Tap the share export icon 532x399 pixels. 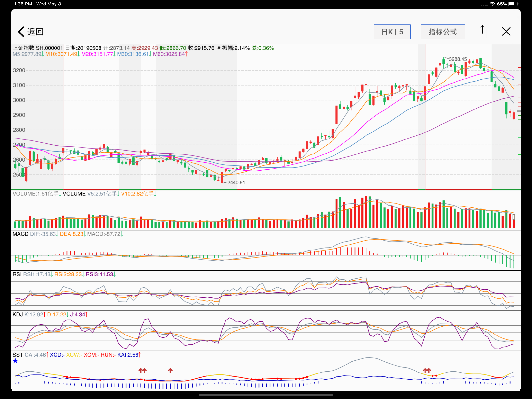(482, 32)
